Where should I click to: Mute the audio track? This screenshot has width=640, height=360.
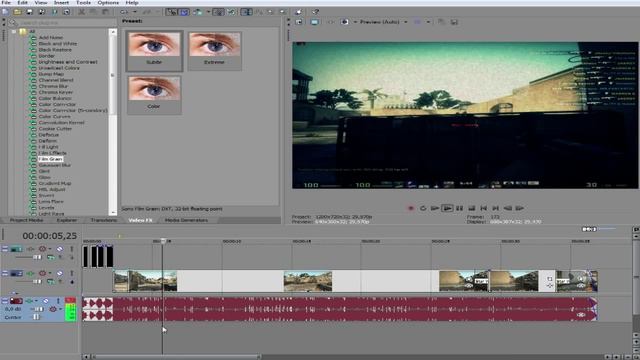pos(46,301)
